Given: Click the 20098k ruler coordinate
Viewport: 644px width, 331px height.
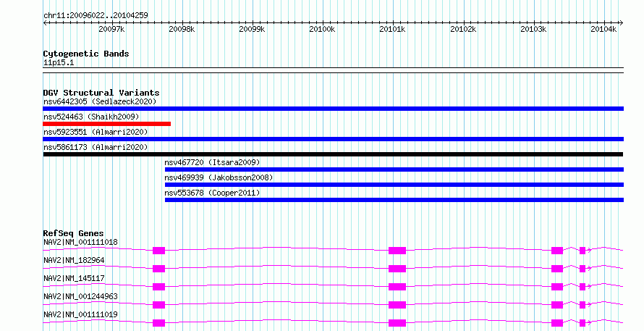Looking at the screenshot, I should coord(182,29).
